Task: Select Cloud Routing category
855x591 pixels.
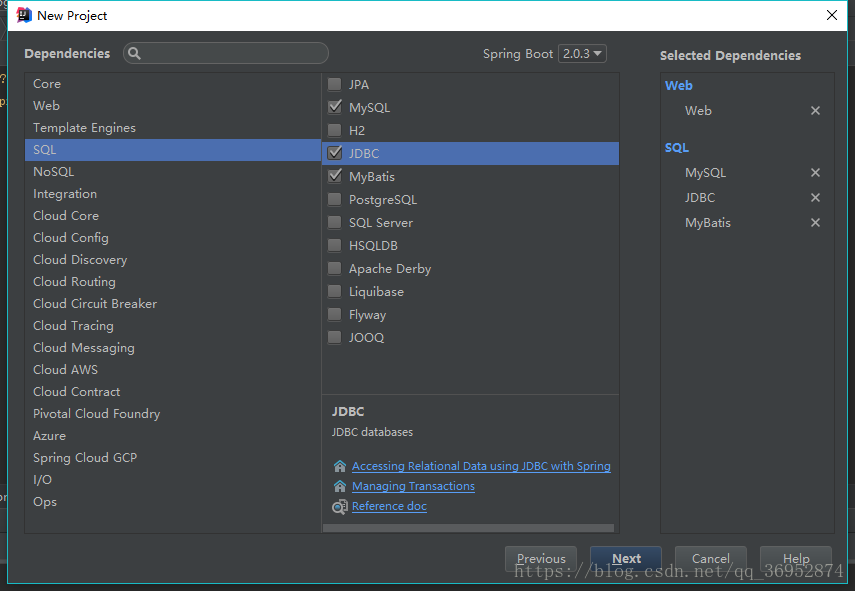Action: 173,282
